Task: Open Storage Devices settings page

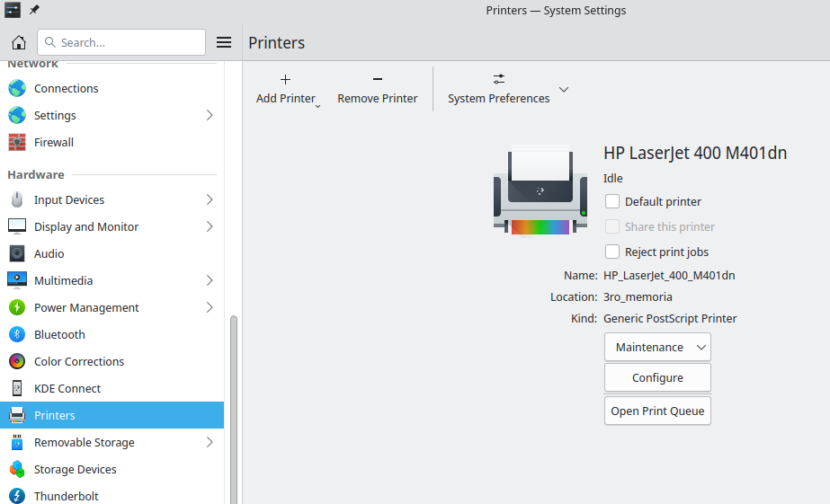Action: (75, 469)
